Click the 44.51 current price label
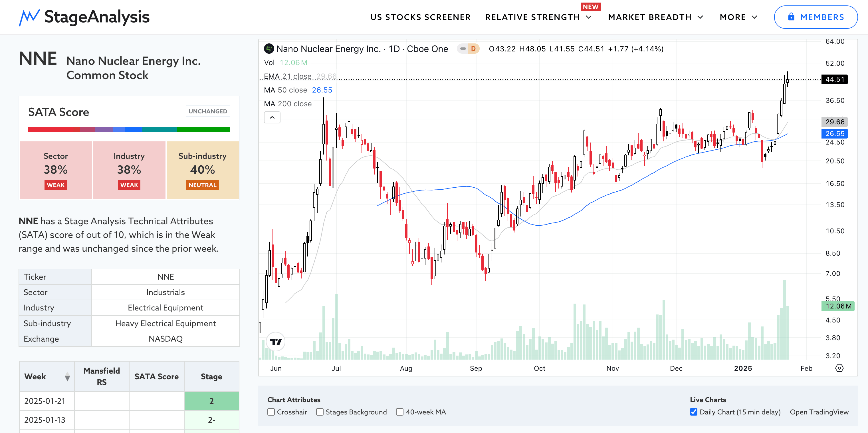Screen dimensions: 868x433 (x=835, y=79)
